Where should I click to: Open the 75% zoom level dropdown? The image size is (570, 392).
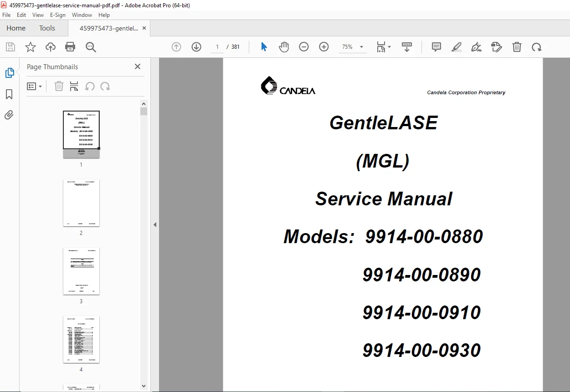353,47
